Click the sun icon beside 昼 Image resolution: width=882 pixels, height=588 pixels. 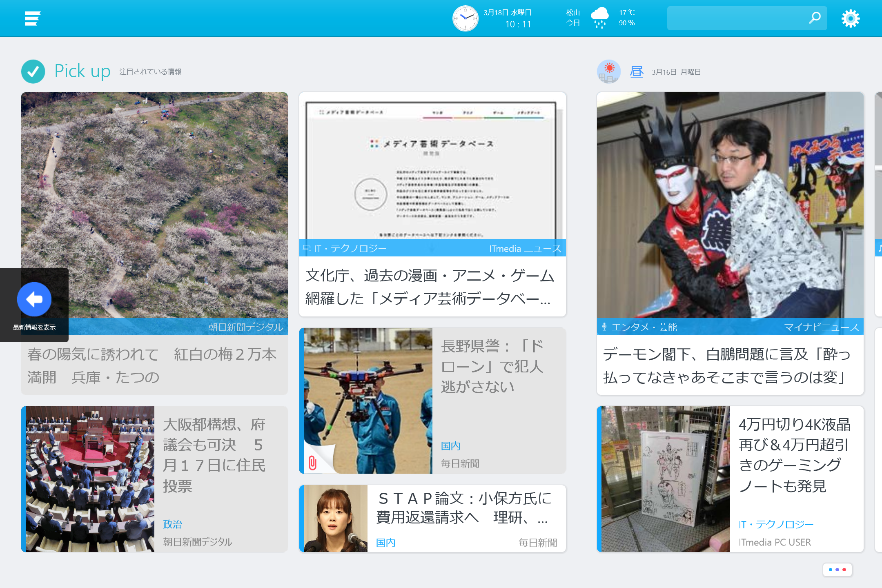[608, 71]
